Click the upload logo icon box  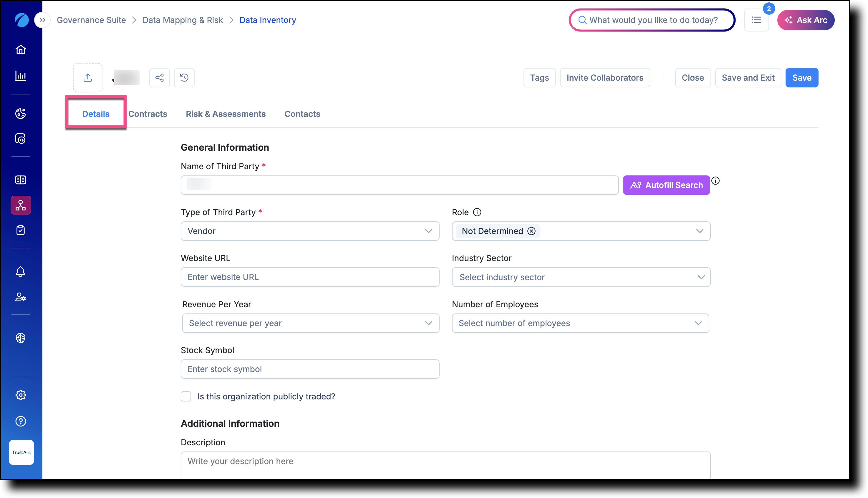click(x=87, y=78)
